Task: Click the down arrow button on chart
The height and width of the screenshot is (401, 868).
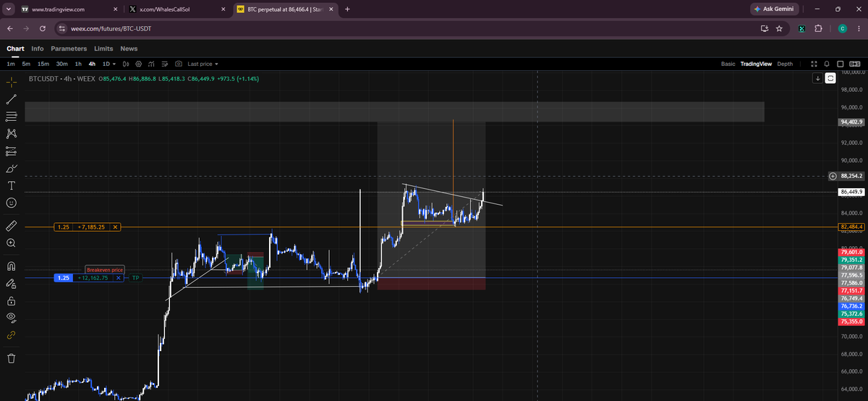Action: point(817,77)
